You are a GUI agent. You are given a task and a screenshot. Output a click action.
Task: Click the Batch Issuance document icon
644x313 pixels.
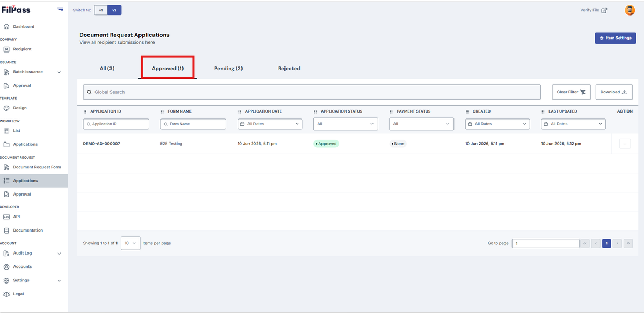[x=6, y=72]
